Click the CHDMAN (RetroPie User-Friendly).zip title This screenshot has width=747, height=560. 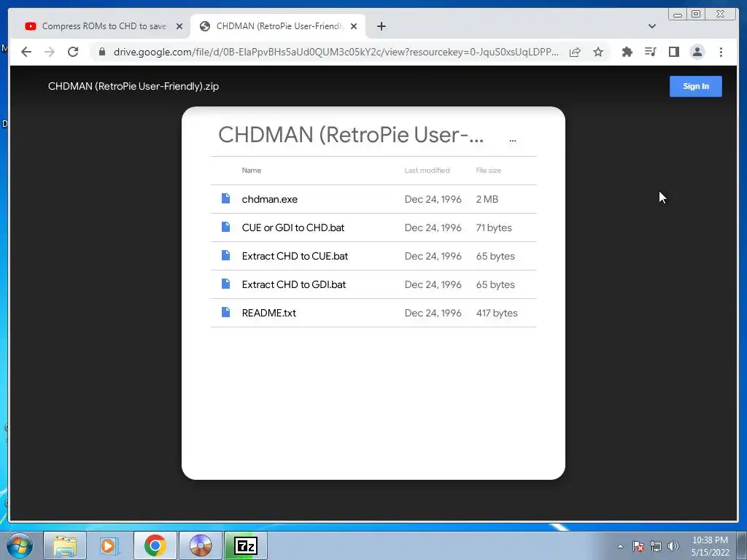coord(133,86)
